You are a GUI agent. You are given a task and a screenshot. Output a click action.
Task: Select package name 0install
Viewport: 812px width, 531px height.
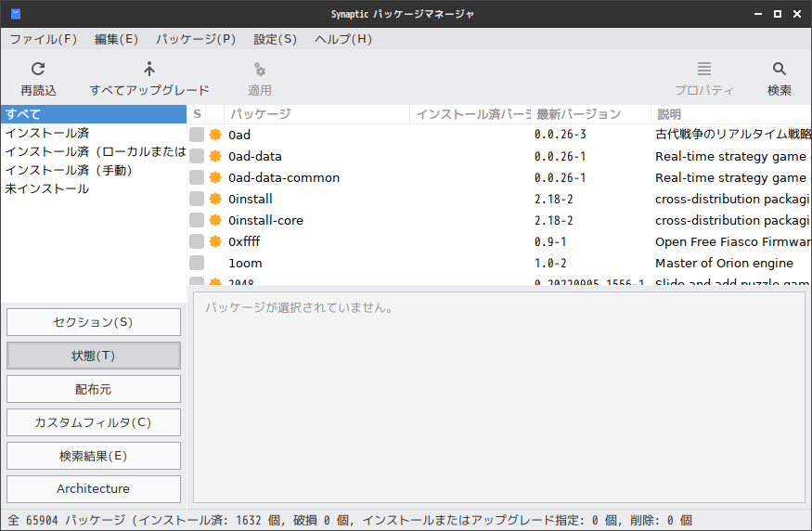coord(251,199)
